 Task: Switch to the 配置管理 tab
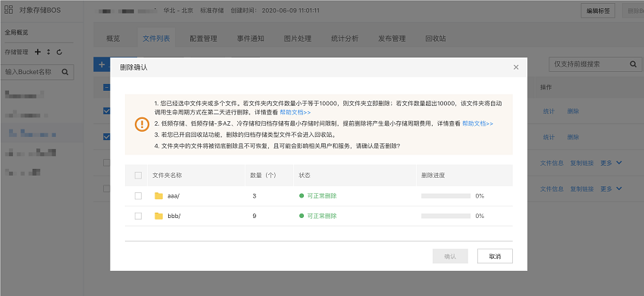pos(203,39)
